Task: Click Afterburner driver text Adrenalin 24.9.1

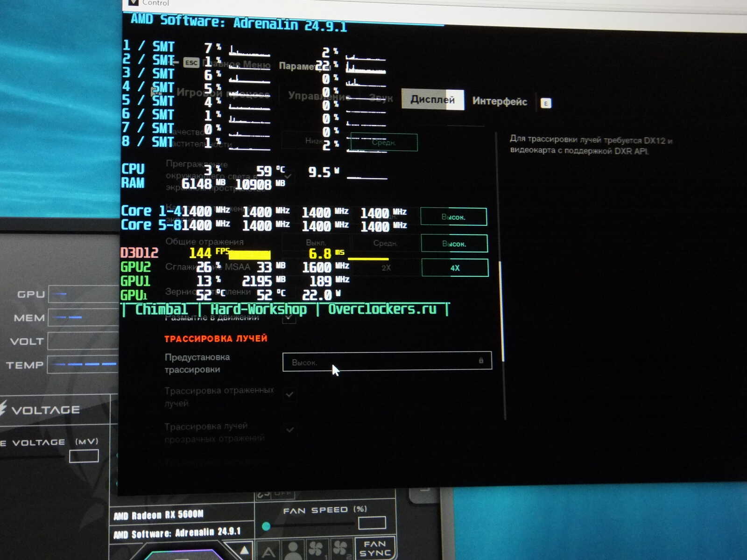Action: (177, 532)
